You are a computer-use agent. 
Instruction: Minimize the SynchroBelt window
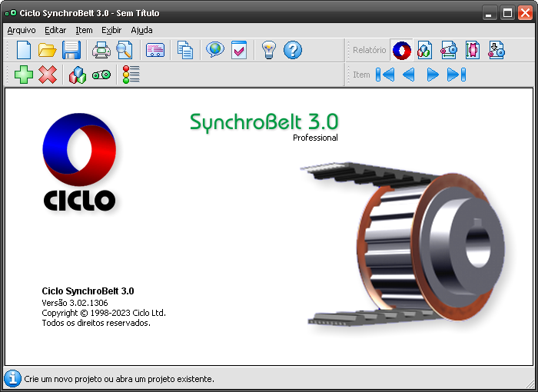(490, 13)
